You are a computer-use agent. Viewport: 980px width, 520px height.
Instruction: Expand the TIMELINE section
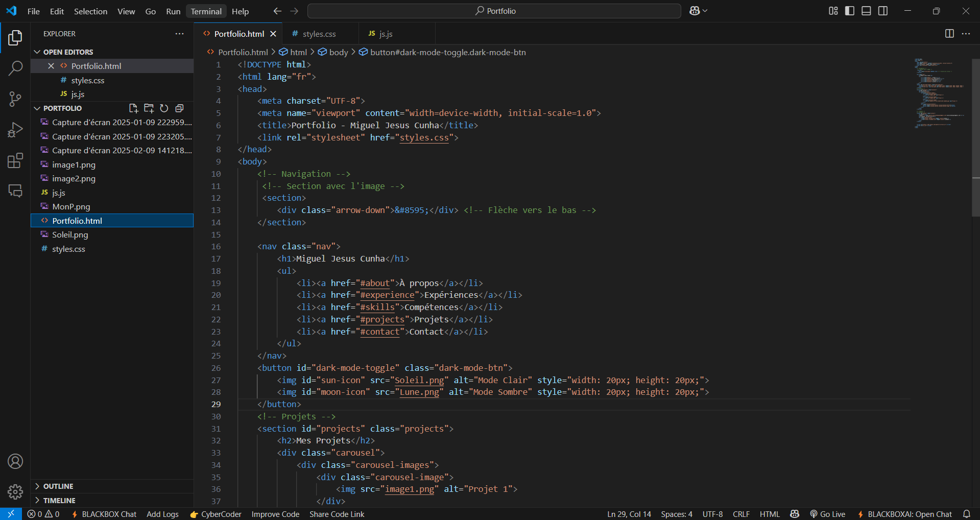click(59, 501)
